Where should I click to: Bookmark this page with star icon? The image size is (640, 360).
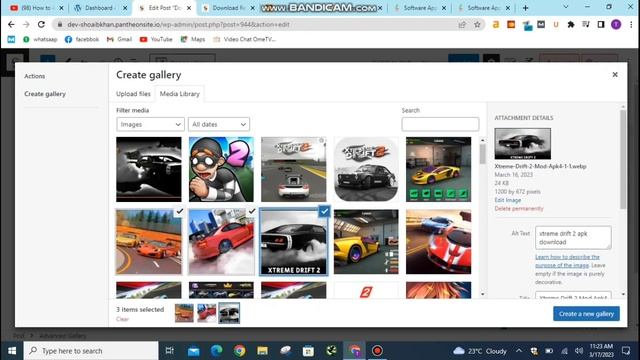pyautogui.click(x=477, y=24)
